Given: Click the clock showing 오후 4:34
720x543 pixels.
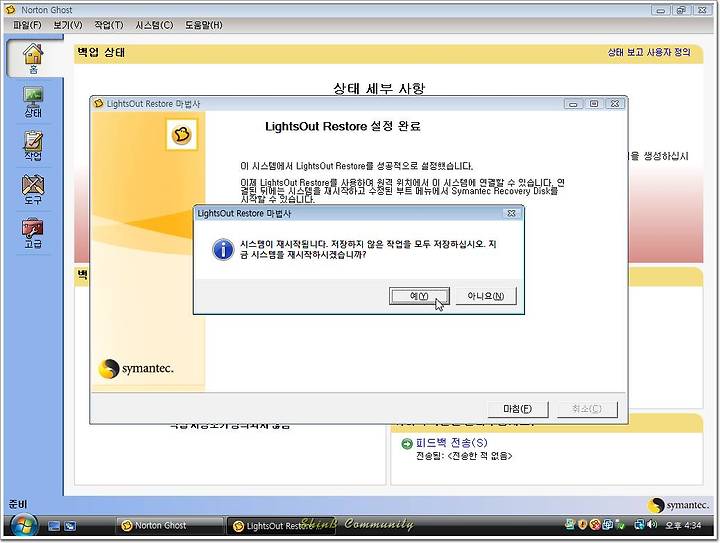Looking at the screenshot, I should click(x=683, y=525).
